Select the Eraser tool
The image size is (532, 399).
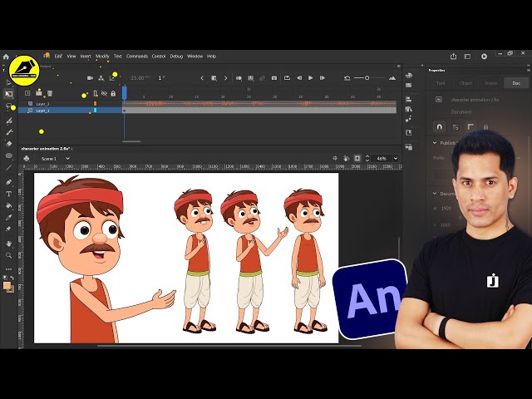tap(9, 144)
